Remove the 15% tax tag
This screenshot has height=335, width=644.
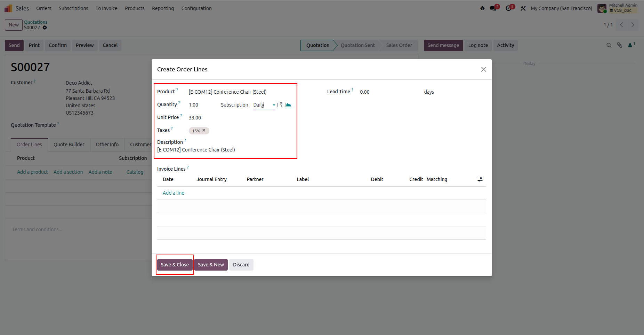204,130
